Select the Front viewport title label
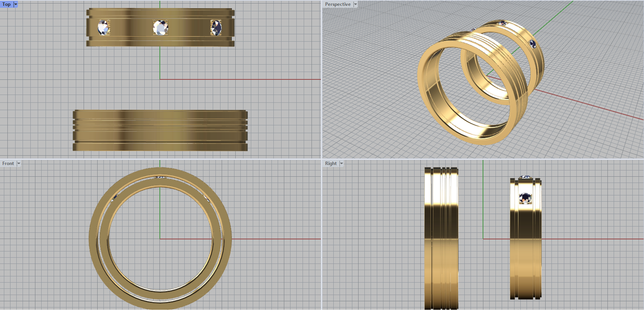The image size is (644, 311). tap(8, 163)
